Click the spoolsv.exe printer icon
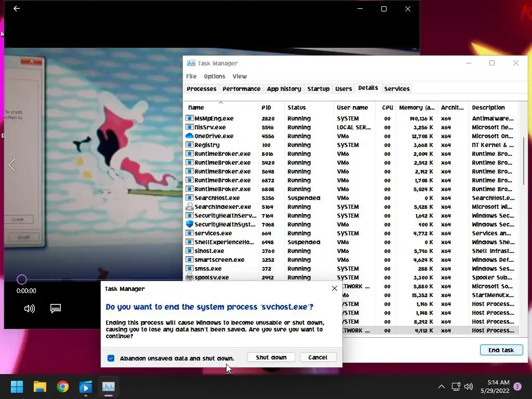 pyautogui.click(x=189, y=277)
